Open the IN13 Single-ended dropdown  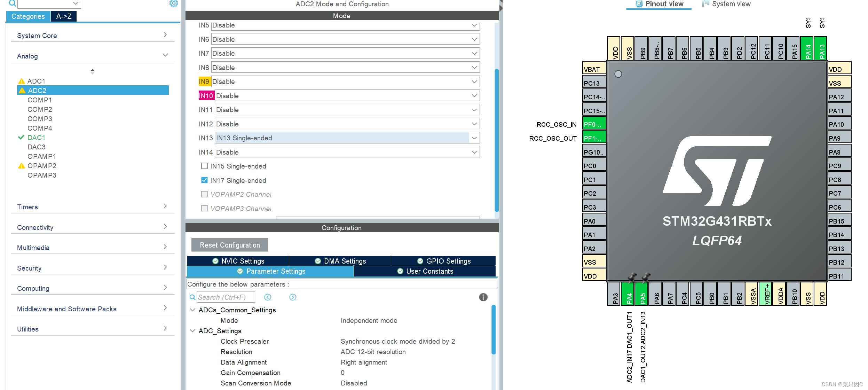[474, 138]
